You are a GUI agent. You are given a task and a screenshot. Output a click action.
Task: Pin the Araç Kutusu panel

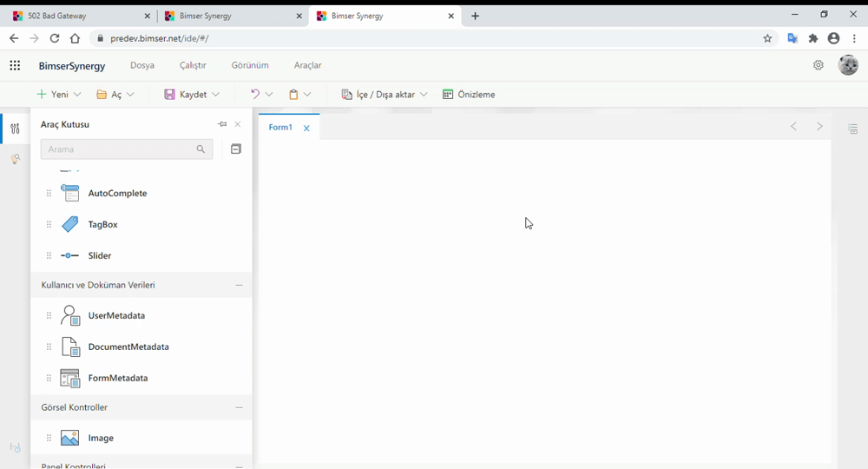pos(222,124)
